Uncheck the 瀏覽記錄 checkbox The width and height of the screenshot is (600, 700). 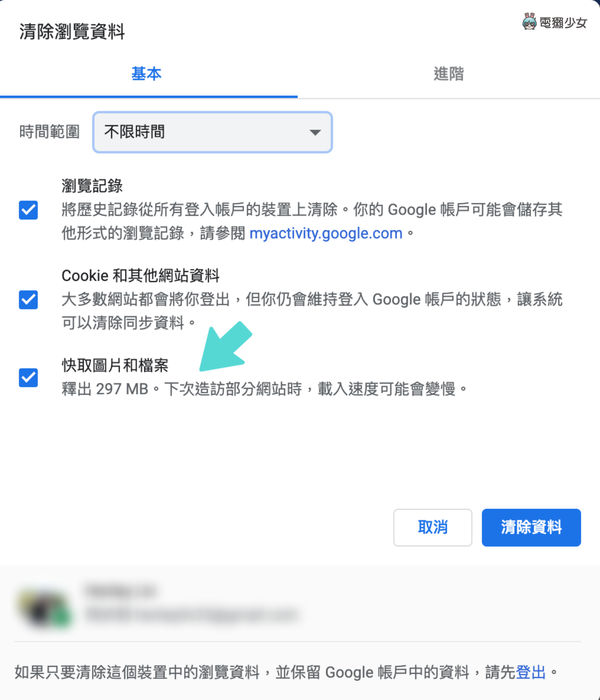(28, 210)
